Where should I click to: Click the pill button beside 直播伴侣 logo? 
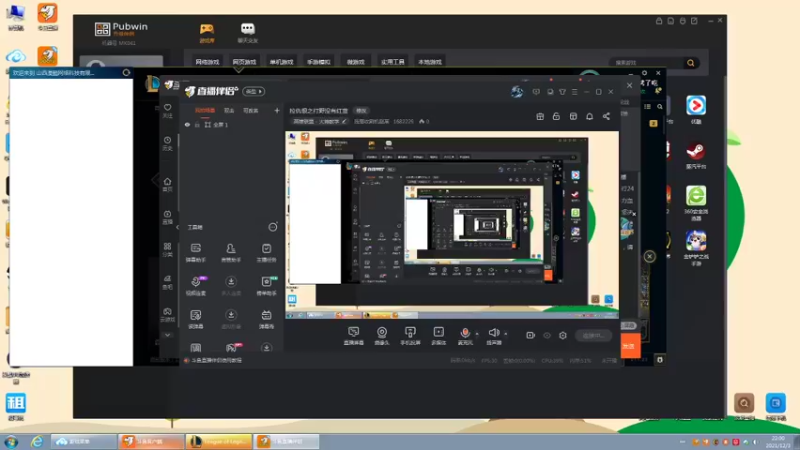pos(254,91)
